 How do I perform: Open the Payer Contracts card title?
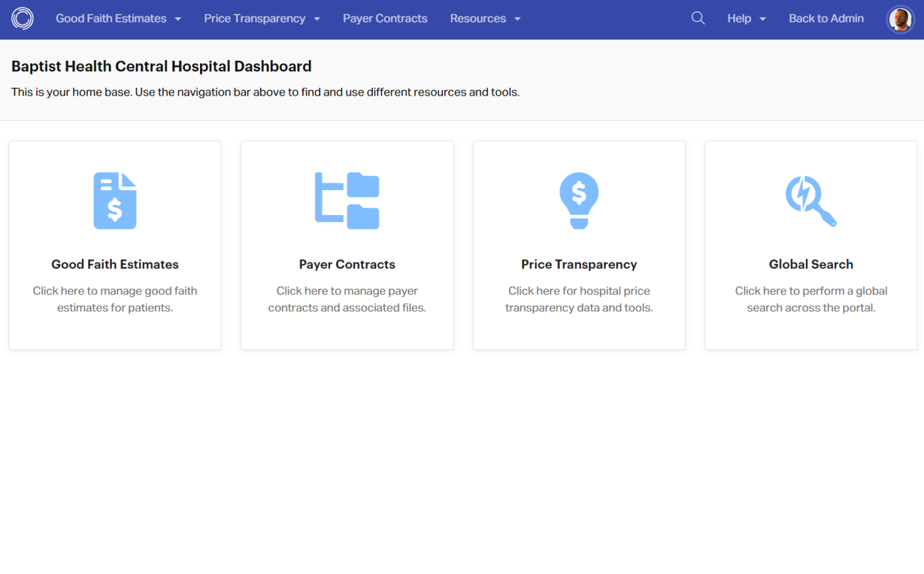tap(347, 264)
